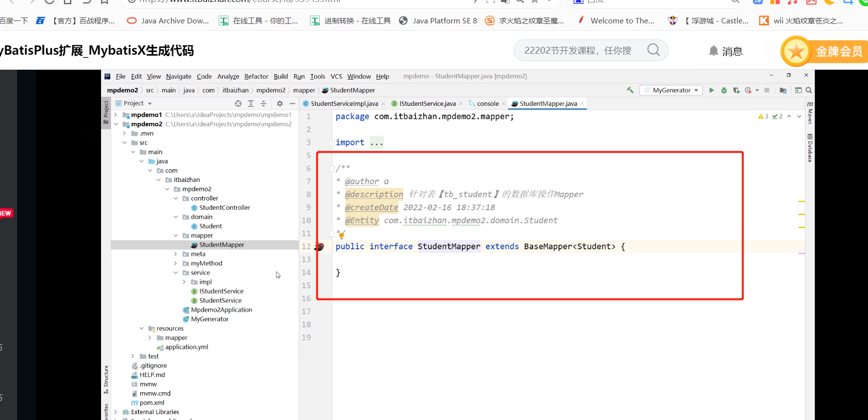Open the Java Platform SE 8 bookmark
The image size is (868, 420).
coord(438,20)
